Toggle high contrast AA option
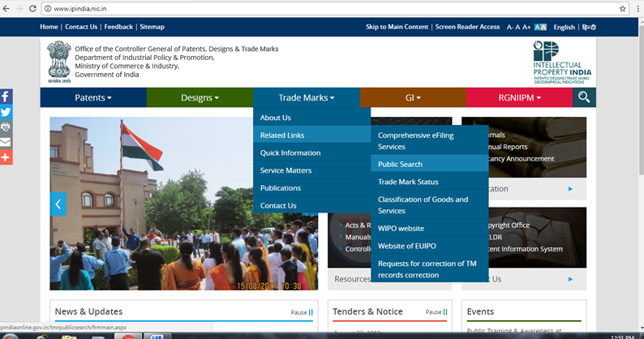Viewport: 644px width, 339px height. pos(540,27)
